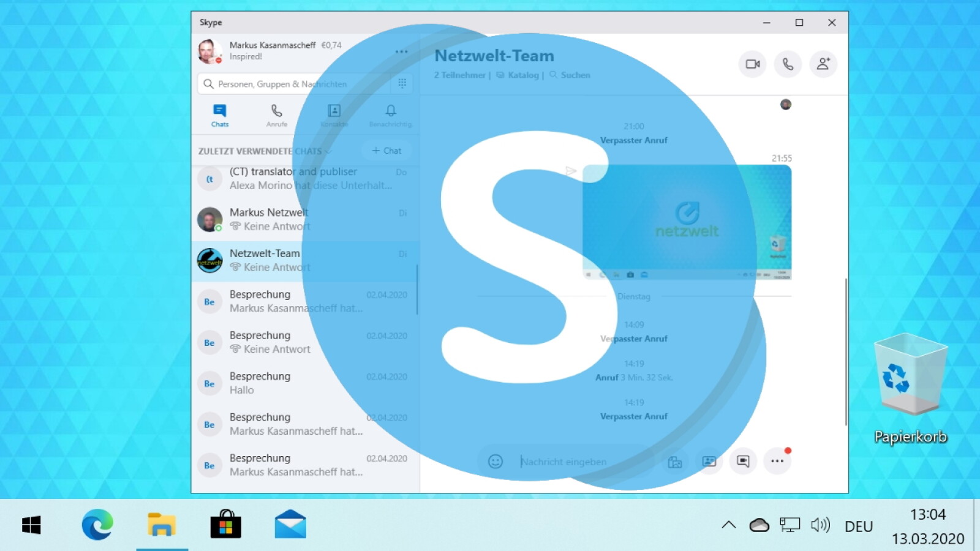
Task: Switch to the Kontakte tab
Action: pyautogui.click(x=334, y=115)
